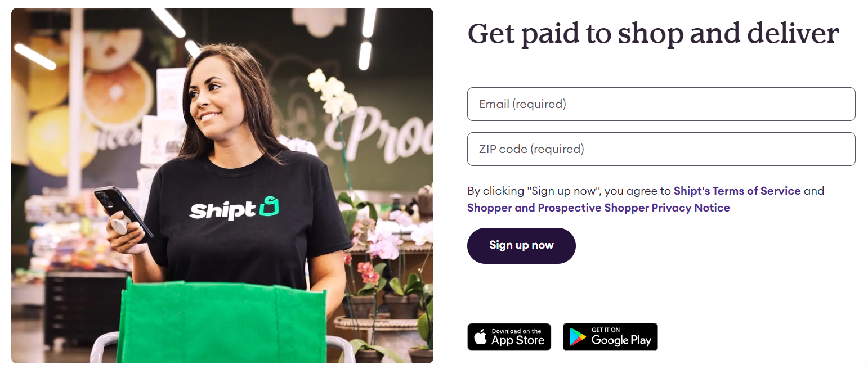Click the Google Play triangle logo
This screenshot has width=868, height=369.
[578, 337]
